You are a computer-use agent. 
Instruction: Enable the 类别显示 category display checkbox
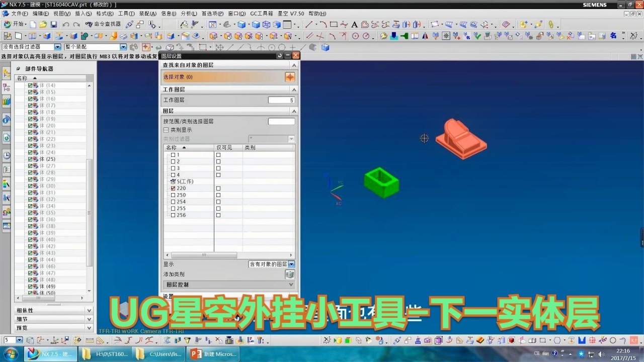tap(166, 130)
